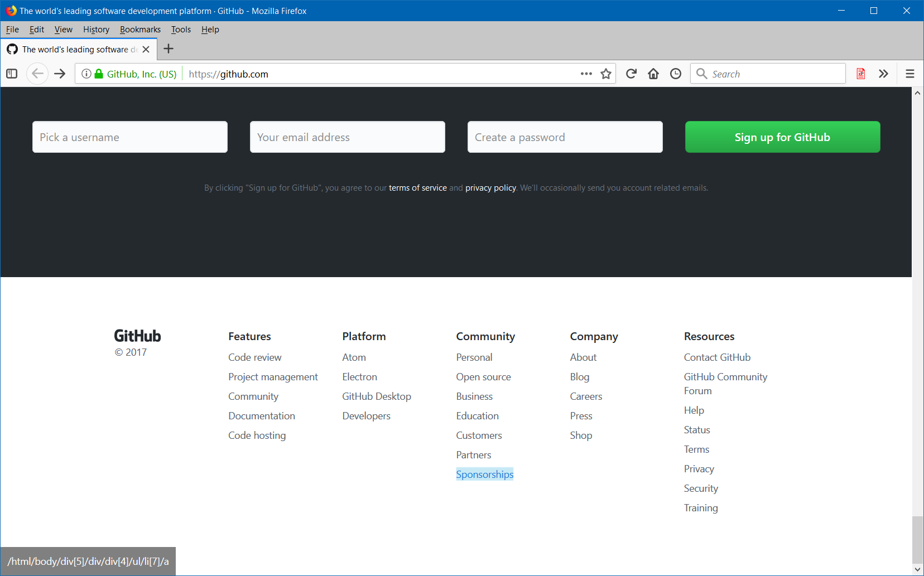Click the search magnifier icon
Screen dimensions: 924x576
702,74
